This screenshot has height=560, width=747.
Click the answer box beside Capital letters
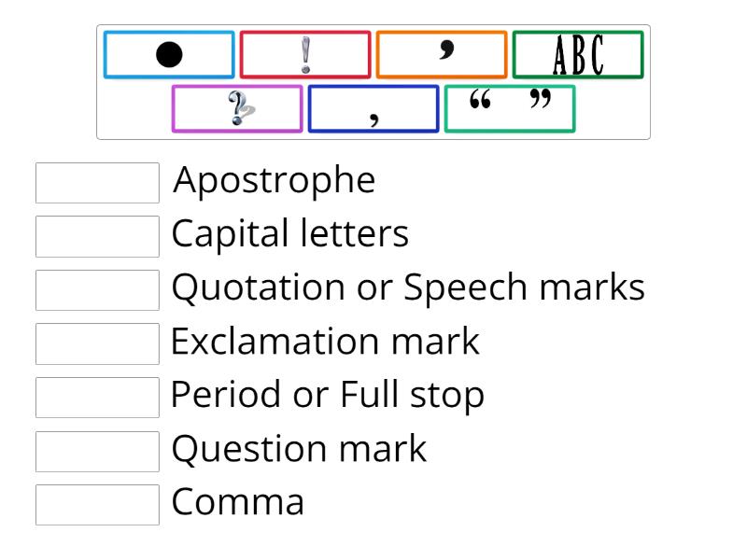[97, 236]
